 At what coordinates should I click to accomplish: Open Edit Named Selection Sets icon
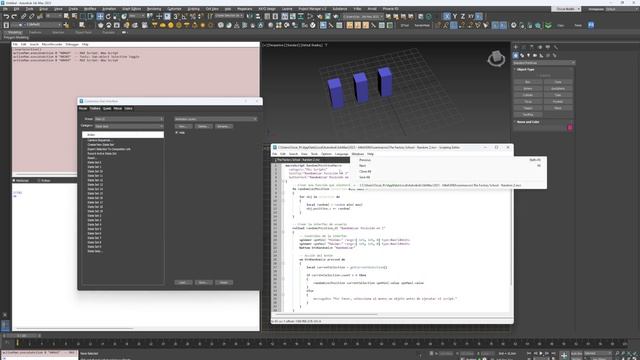click(210, 16)
